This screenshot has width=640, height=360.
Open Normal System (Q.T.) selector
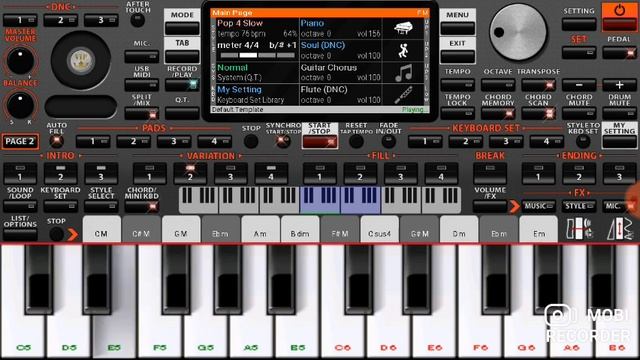coord(257,73)
